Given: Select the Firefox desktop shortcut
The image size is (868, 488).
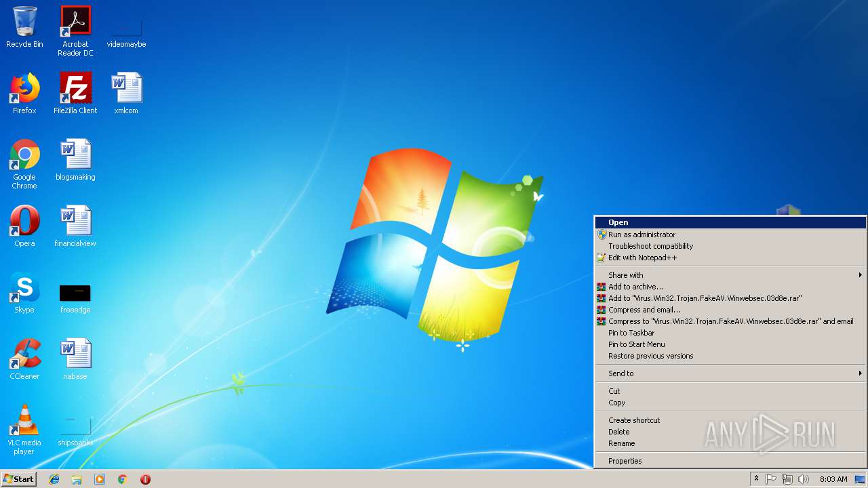Looking at the screenshot, I should pyautogui.click(x=24, y=94).
